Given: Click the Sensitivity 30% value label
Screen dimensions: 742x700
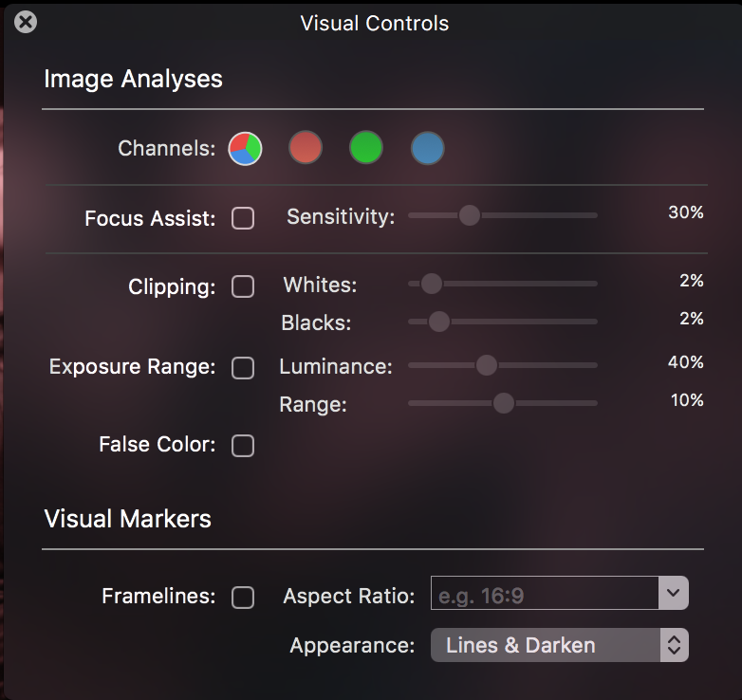Looking at the screenshot, I should pyautogui.click(x=685, y=212).
